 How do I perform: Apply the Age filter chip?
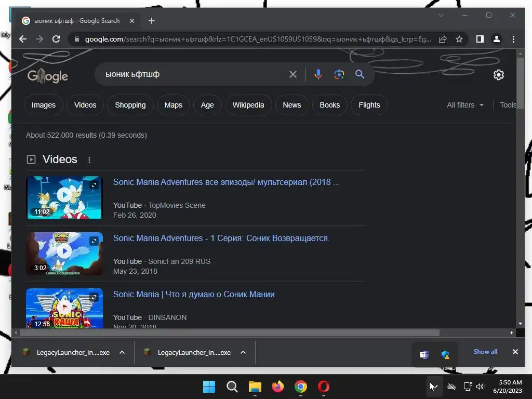[x=207, y=105]
